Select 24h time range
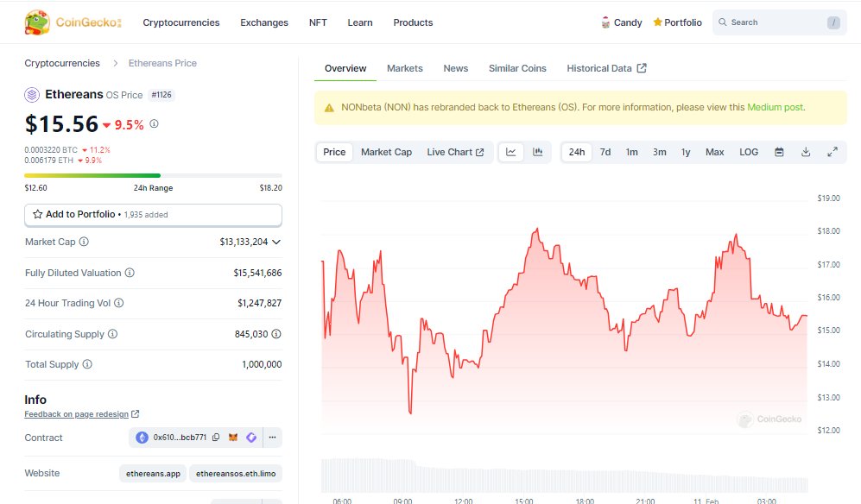Image resolution: width=861 pixels, height=504 pixels. click(577, 152)
